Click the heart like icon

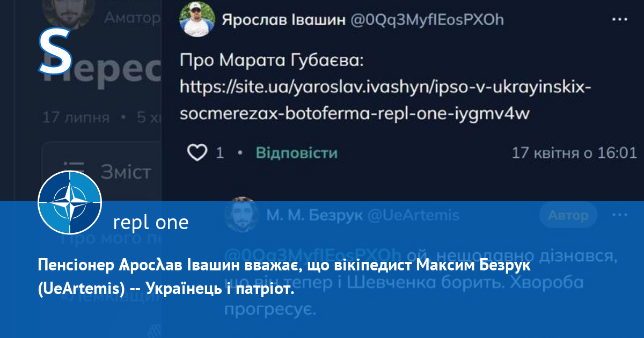point(197,153)
